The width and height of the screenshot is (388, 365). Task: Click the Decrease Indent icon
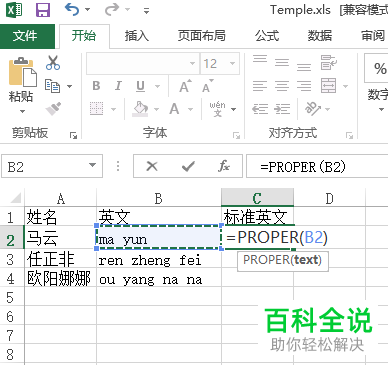(x=260, y=109)
